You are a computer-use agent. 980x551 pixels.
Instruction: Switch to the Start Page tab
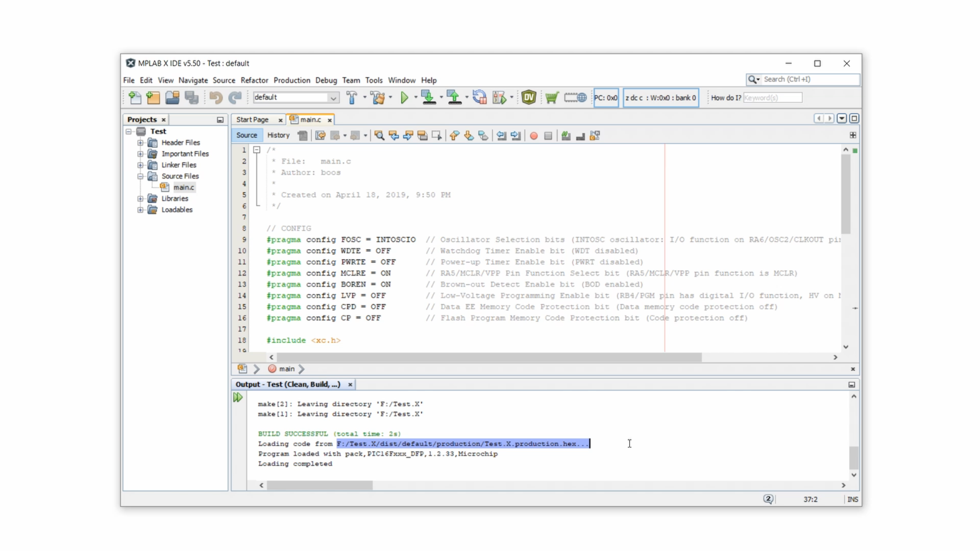(252, 120)
